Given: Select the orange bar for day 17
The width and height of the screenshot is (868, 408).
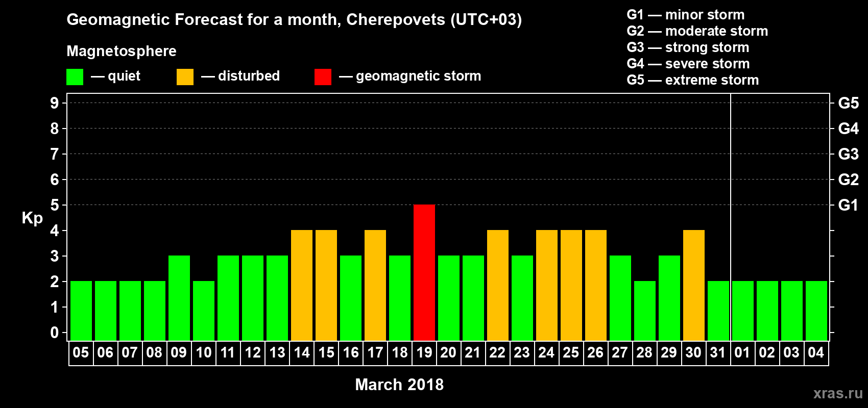Looking at the screenshot, I should point(375,285).
